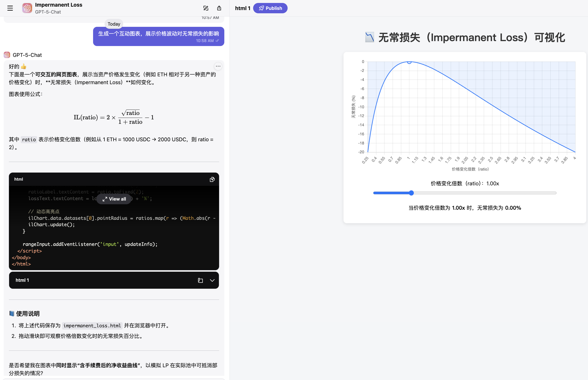
Task: Click the html 1 artifact open icon
Action: click(200, 280)
